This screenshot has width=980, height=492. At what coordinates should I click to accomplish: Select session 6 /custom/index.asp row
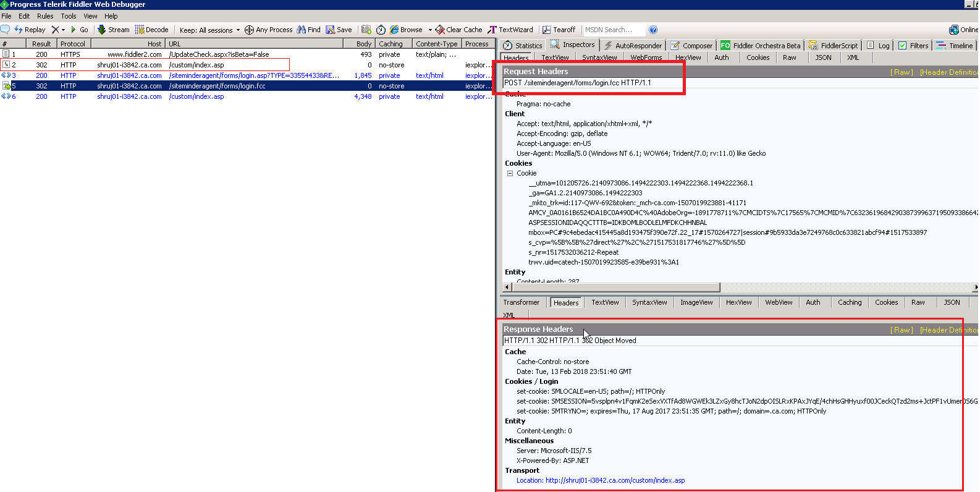(247, 96)
